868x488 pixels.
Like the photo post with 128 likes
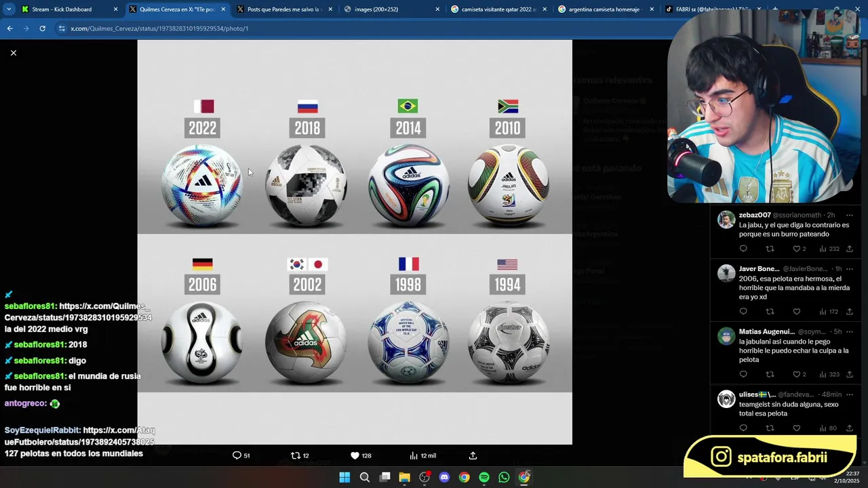point(360,455)
